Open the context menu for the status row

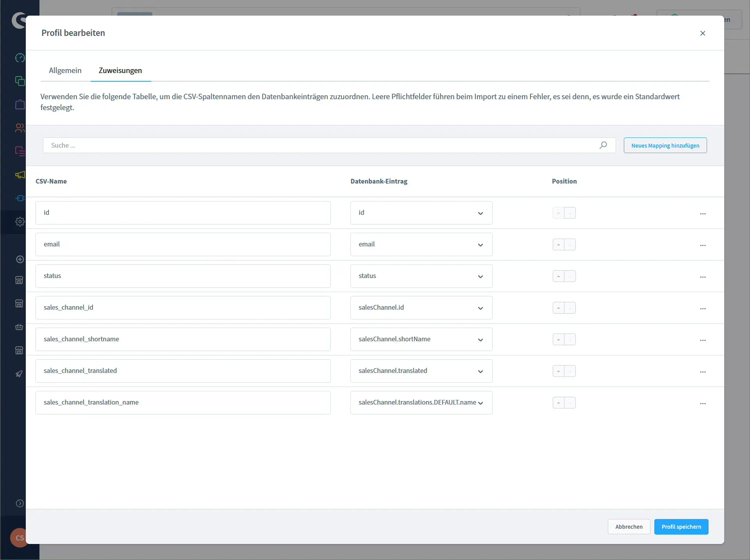[x=703, y=277]
